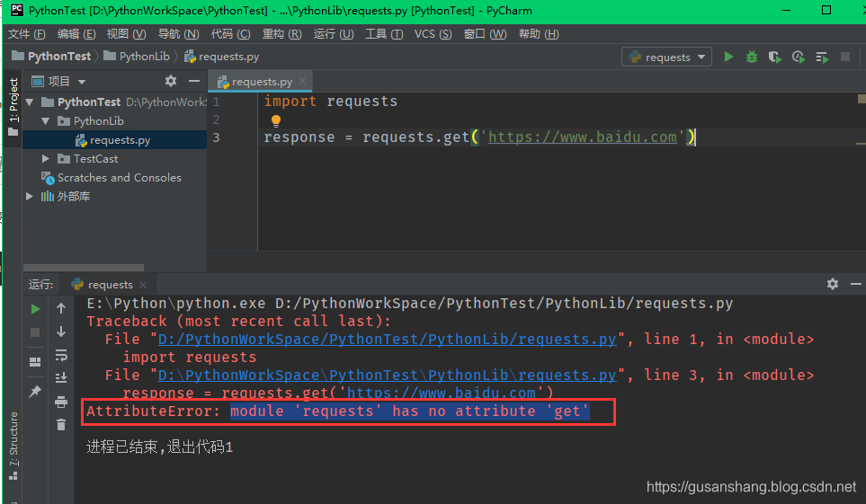Open the 运行 (U) menu
The height and width of the screenshot is (504, 866).
tap(334, 34)
